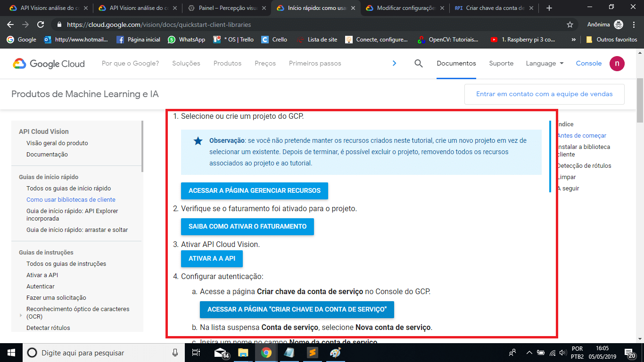
Task: Open the Windows notification center
Action: coord(630,353)
